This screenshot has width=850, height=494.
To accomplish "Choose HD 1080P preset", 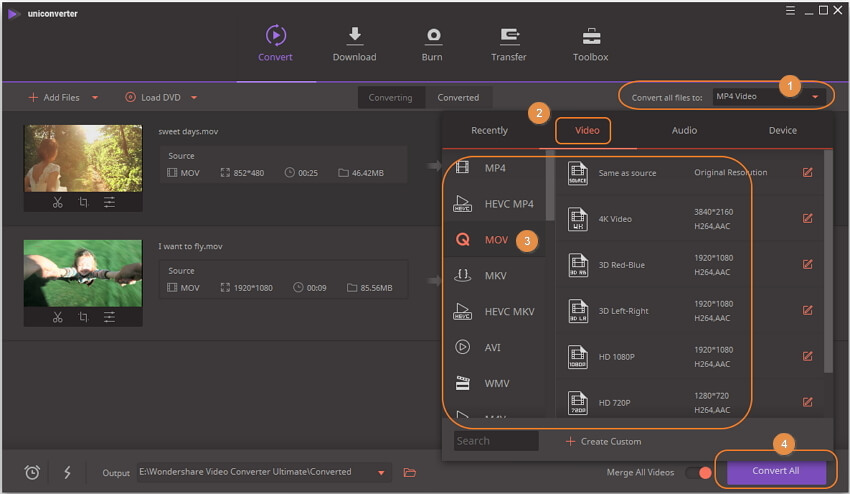I will click(688, 356).
